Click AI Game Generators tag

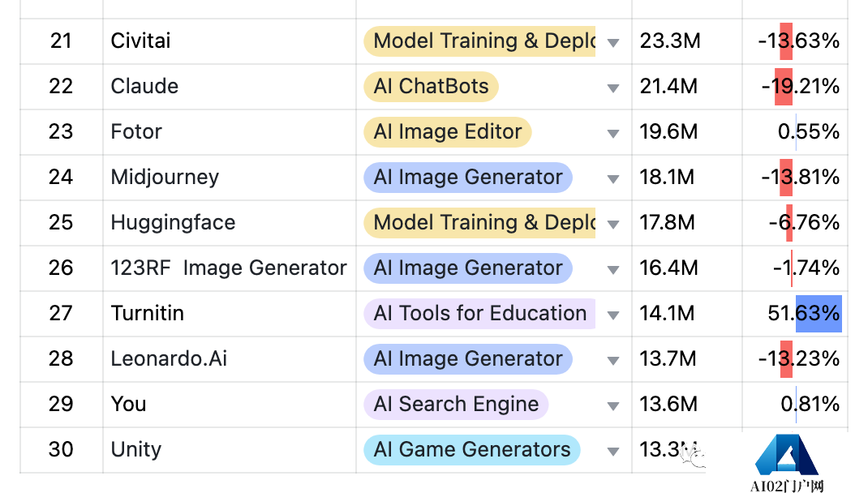471,450
